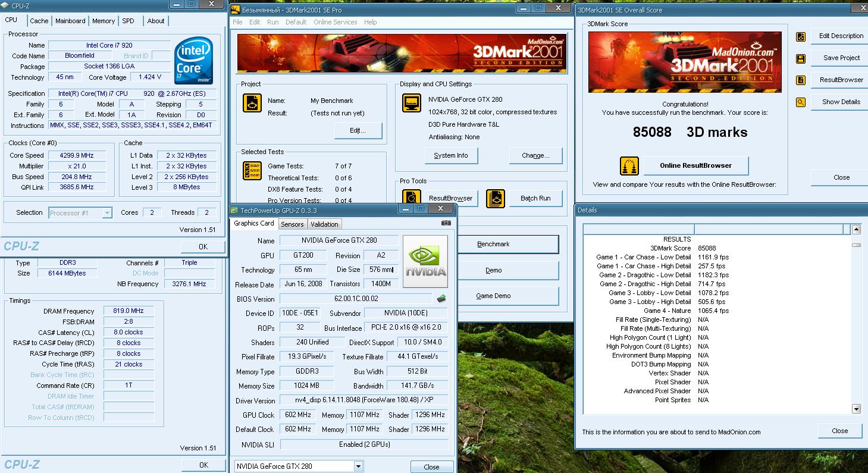Click Close in the Details window
Image resolution: width=868 pixels, height=473 pixels.
tap(839, 431)
